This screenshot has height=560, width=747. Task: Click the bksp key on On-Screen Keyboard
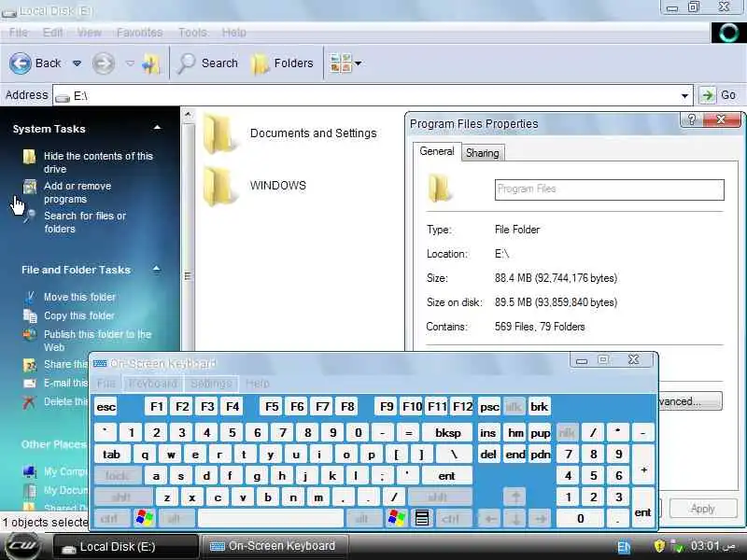[x=448, y=433]
